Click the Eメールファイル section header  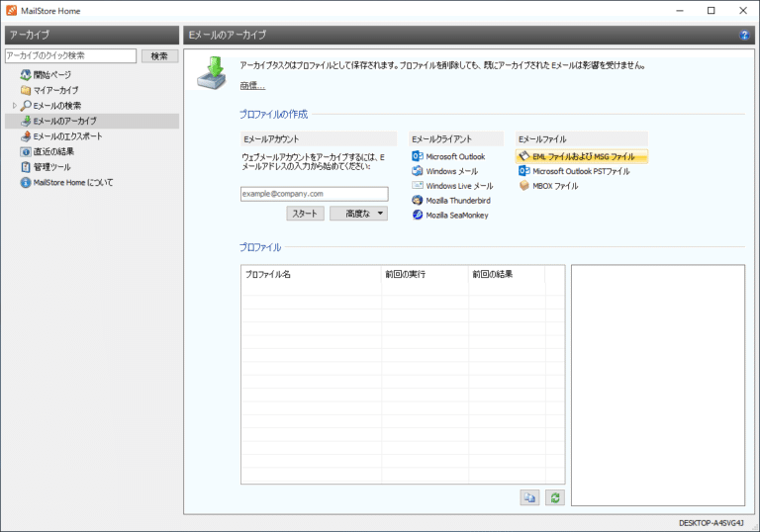coord(582,139)
